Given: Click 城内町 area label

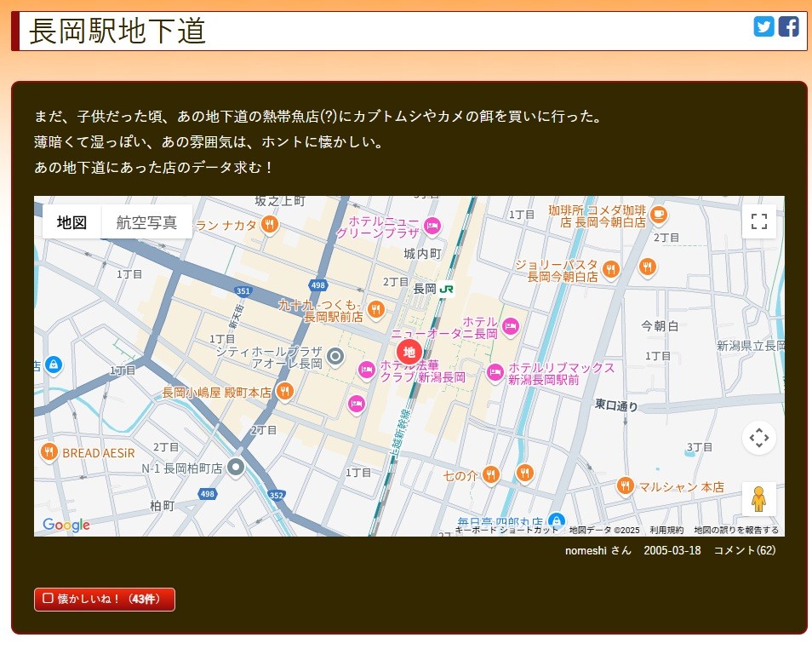Looking at the screenshot, I should (422, 254).
